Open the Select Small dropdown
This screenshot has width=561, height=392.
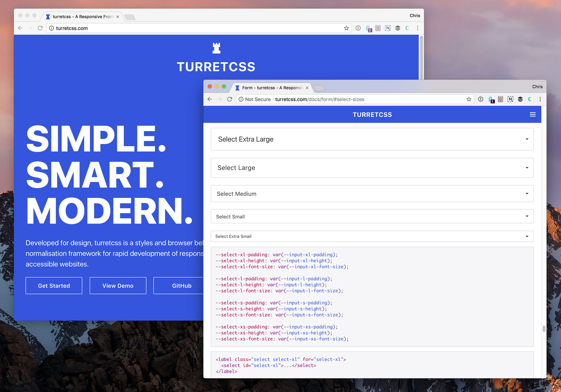pyautogui.click(x=372, y=216)
